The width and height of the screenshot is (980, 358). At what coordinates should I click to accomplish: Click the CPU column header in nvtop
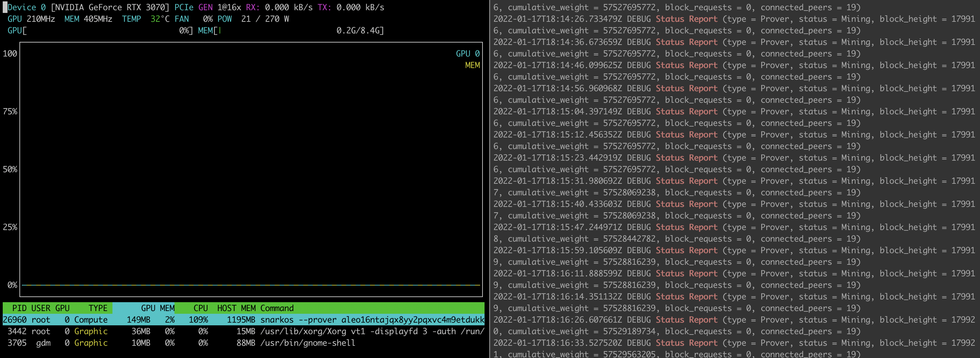pos(201,308)
